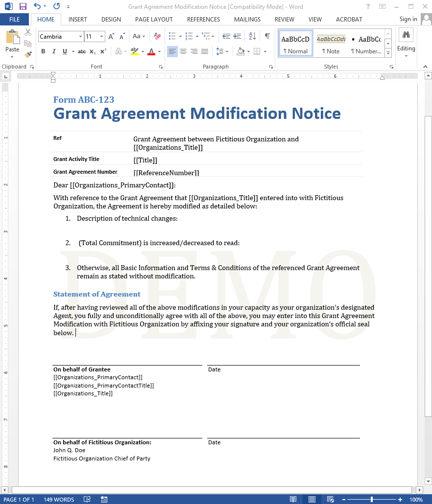432x504 pixels.
Task: Toggle bold formatting
Action: click(x=43, y=51)
